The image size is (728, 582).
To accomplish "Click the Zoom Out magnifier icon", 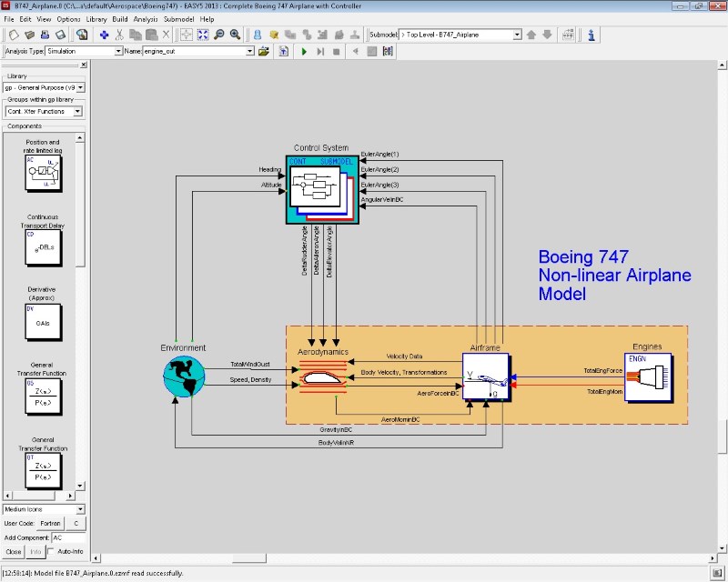I will (218, 35).
